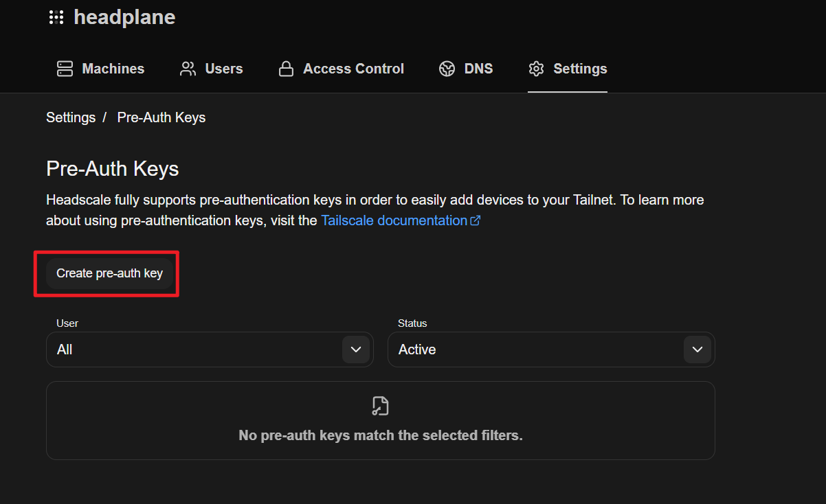This screenshot has height=504, width=826.
Task: Open the Access Control tab
Action: [x=353, y=69]
